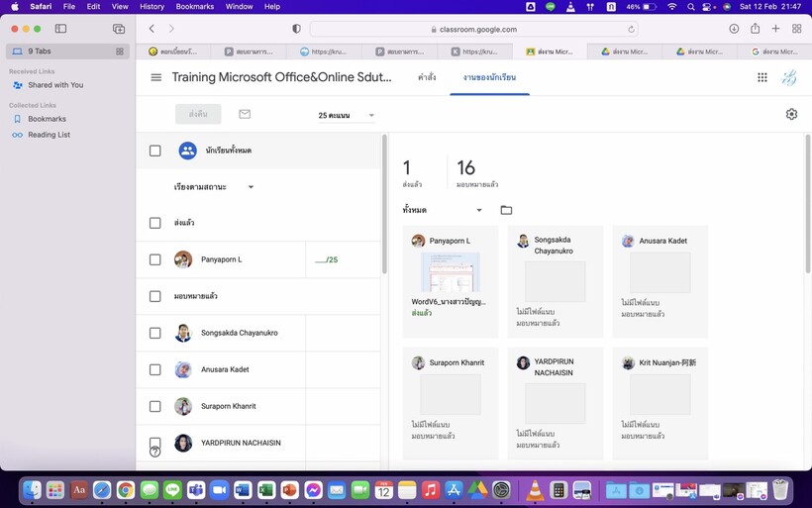The image size is (812, 508).
Task: Open the help question-mark icon
Action: tap(154, 452)
